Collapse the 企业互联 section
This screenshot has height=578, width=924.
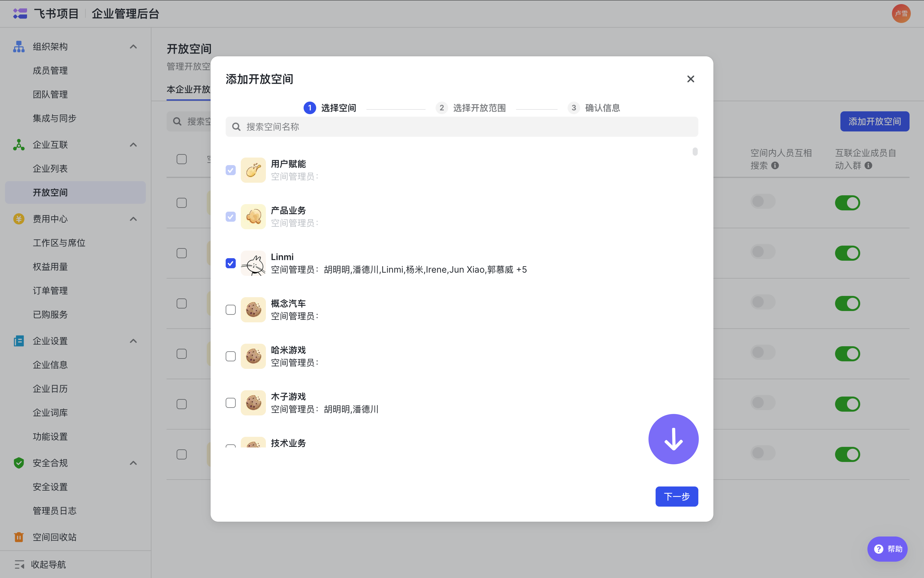(133, 144)
